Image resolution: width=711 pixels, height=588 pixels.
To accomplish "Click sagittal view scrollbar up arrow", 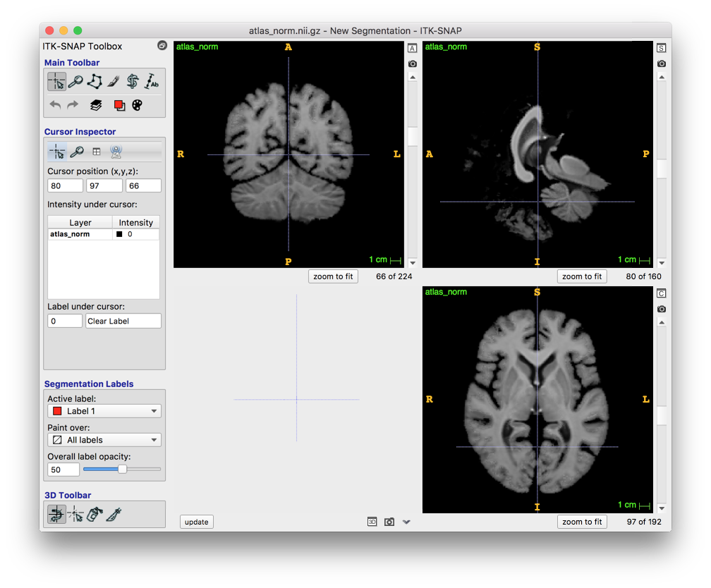I will [662, 78].
